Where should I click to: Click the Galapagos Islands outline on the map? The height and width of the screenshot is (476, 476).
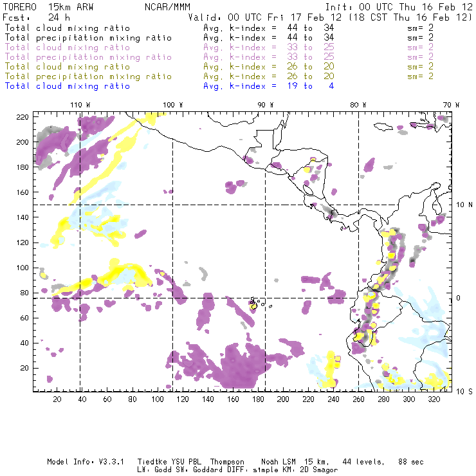(x=255, y=303)
